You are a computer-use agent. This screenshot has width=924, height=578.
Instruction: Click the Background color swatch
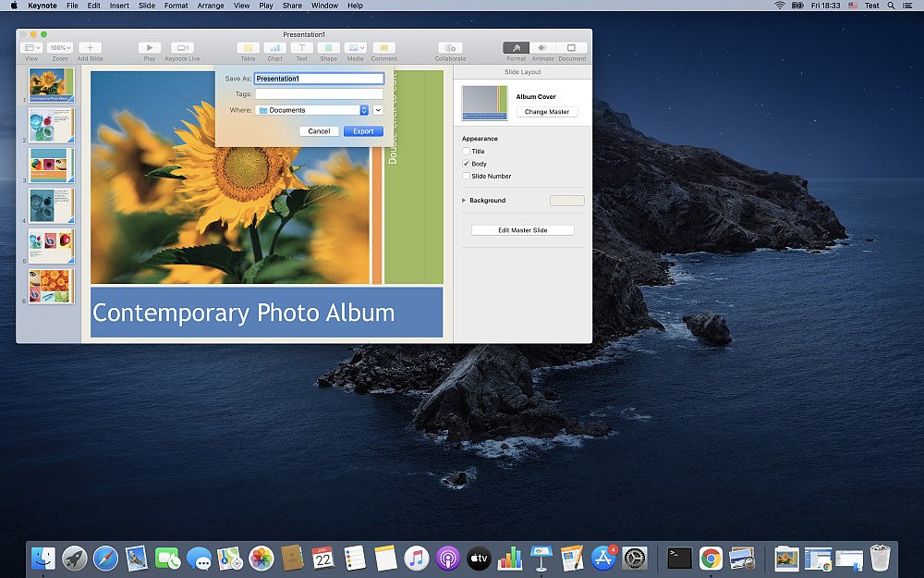[566, 201]
